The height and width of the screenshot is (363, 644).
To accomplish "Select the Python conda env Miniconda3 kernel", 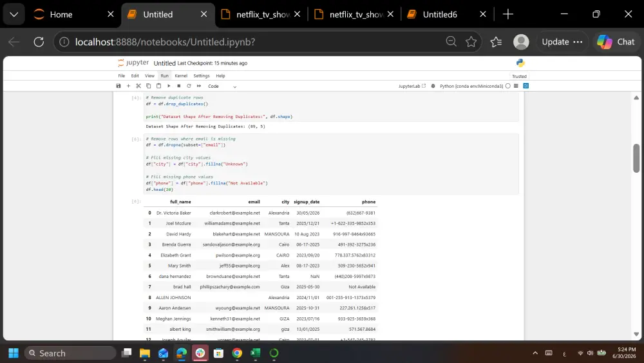I will click(471, 86).
